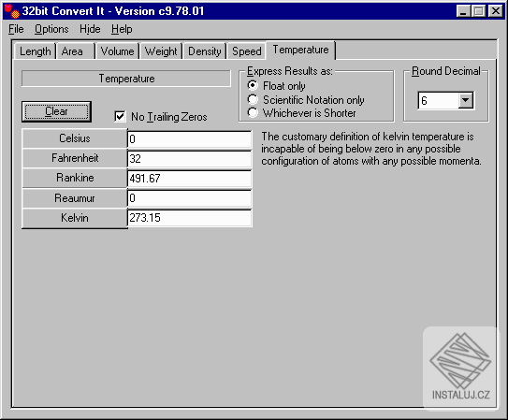Click the application icon in title bar
This screenshot has width=508, height=420.
click(x=11, y=11)
